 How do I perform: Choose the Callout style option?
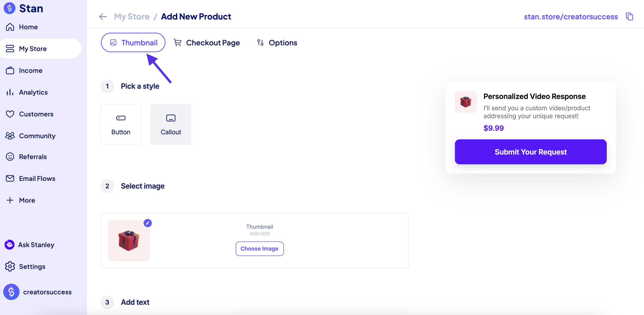click(171, 124)
